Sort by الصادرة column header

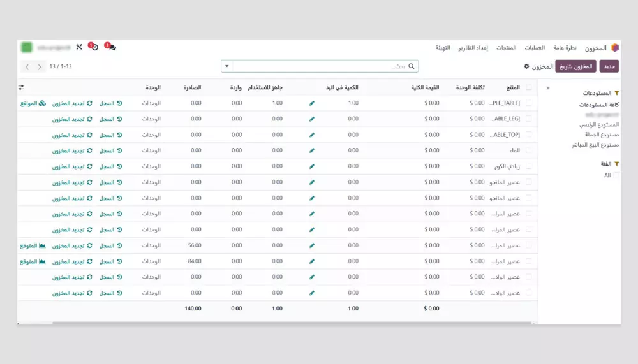pyautogui.click(x=192, y=87)
